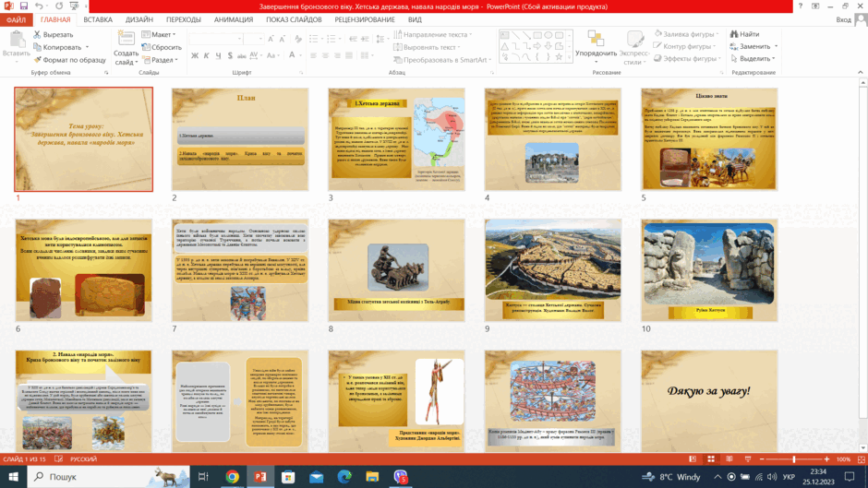The width and height of the screenshot is (868, 488).
Task: Click the Slide Sorter view icon
Action: pyautogui.click(x=711, y=459)
